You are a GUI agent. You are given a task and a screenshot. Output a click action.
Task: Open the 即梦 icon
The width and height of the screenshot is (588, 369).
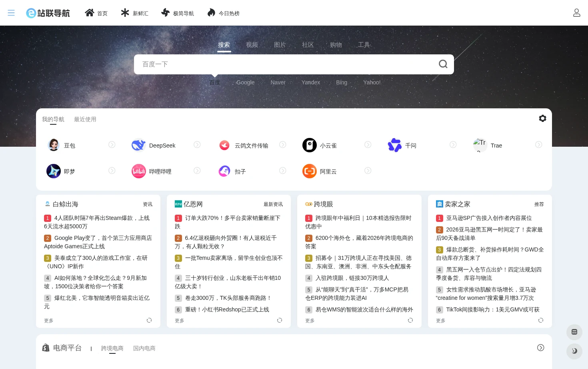pos(54,171)
